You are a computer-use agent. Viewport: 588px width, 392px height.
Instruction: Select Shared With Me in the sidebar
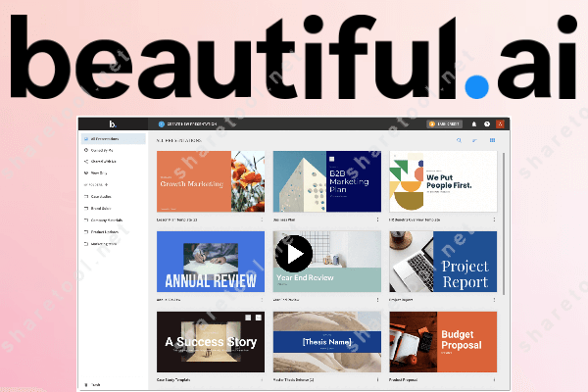coord(104,162)
